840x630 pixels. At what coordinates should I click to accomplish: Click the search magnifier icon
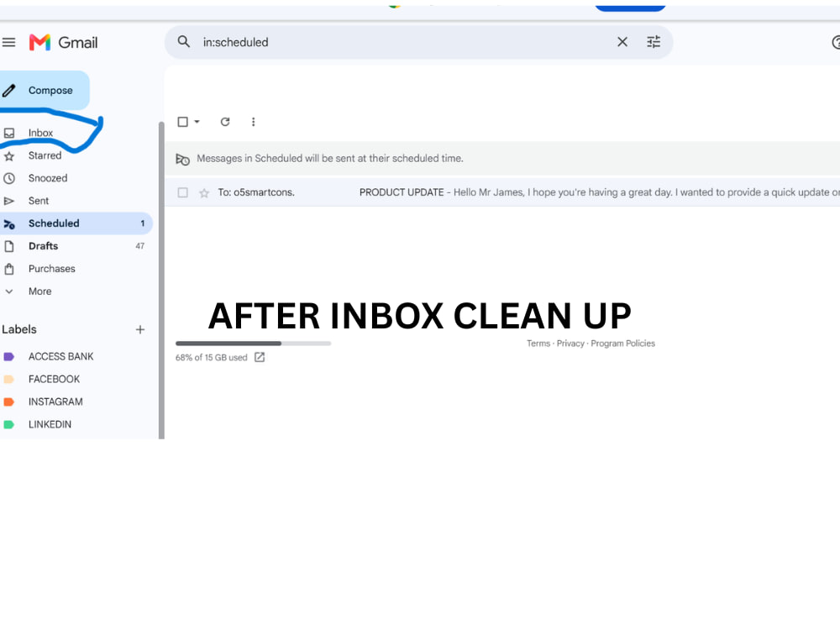(184, 42)
